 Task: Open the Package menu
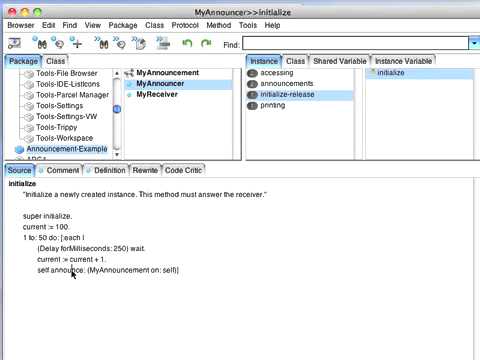(x=123, y=25)
